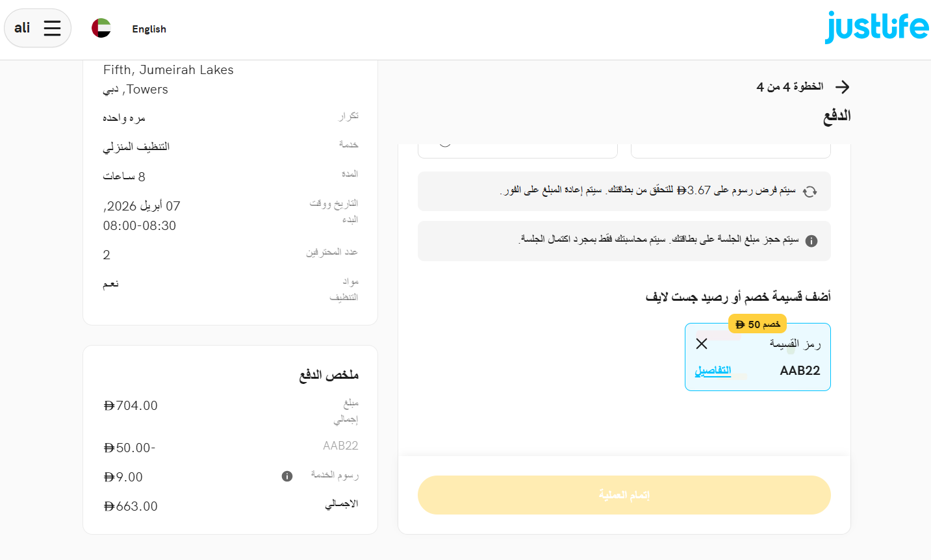
Task: Click the refresh icon on the card verification notice
Action: point(811,192)
